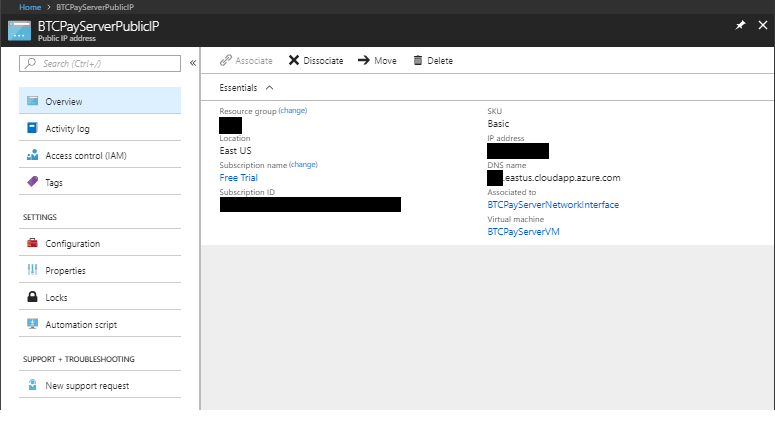The height and width of the screenshot is (440, 775).
Task: Change the Resource group via change link
Action: pos(293,111)
